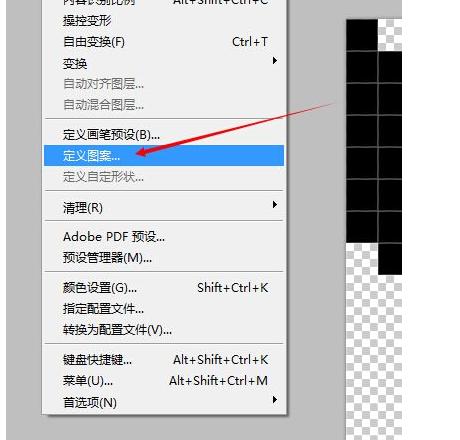Click 变换 menu item label
The width and height of the screenshot is (460, 440).
pyautogui.click(x=75, y=63)
